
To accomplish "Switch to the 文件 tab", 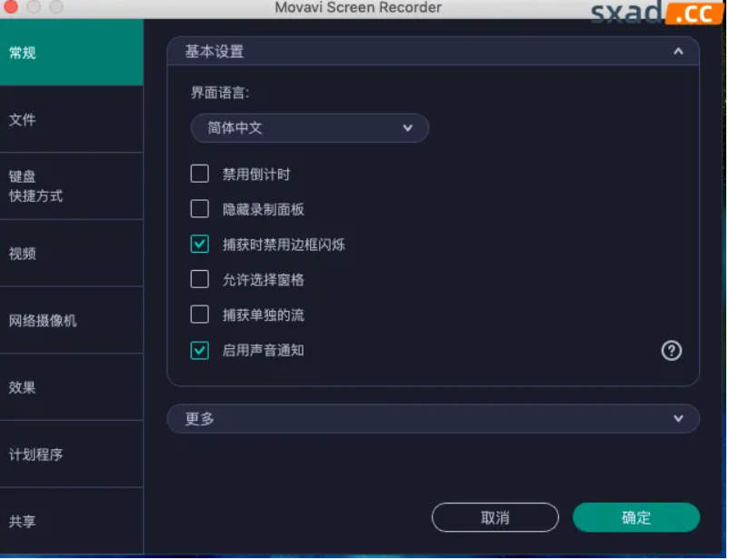I will coord(72,119).
